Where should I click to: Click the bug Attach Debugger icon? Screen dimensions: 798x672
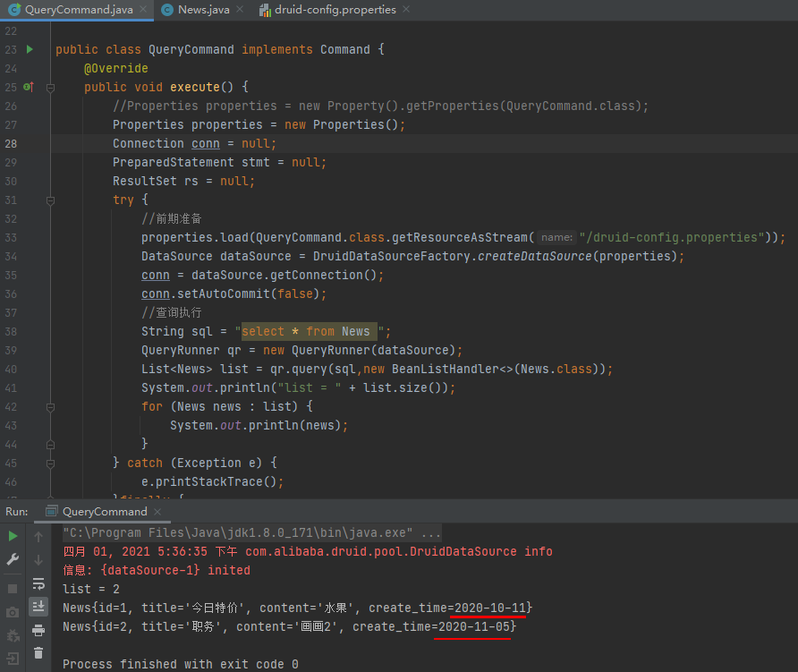click(x=13, y=635)
